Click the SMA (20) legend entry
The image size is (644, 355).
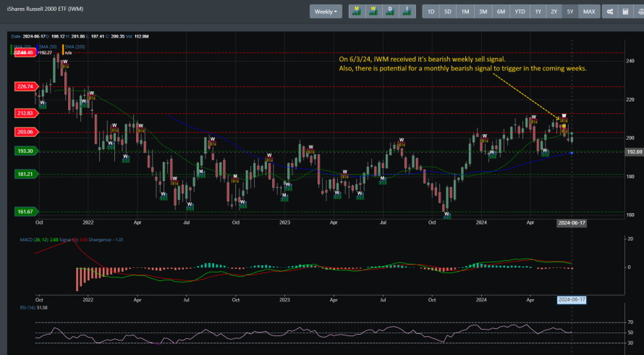(22, 47)
